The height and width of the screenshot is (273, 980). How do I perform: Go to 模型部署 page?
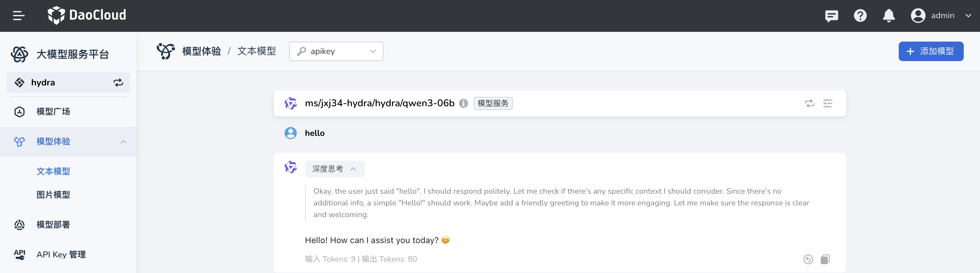pos(53,225)
